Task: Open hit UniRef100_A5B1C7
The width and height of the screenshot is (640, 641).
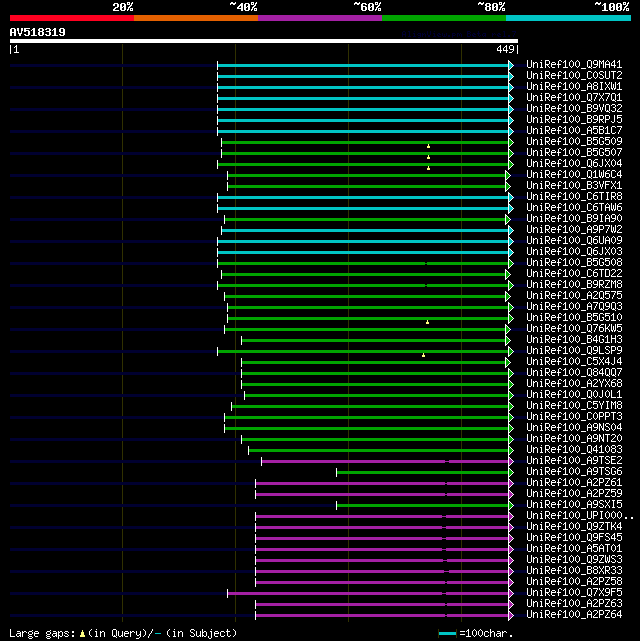Action: 574,130
